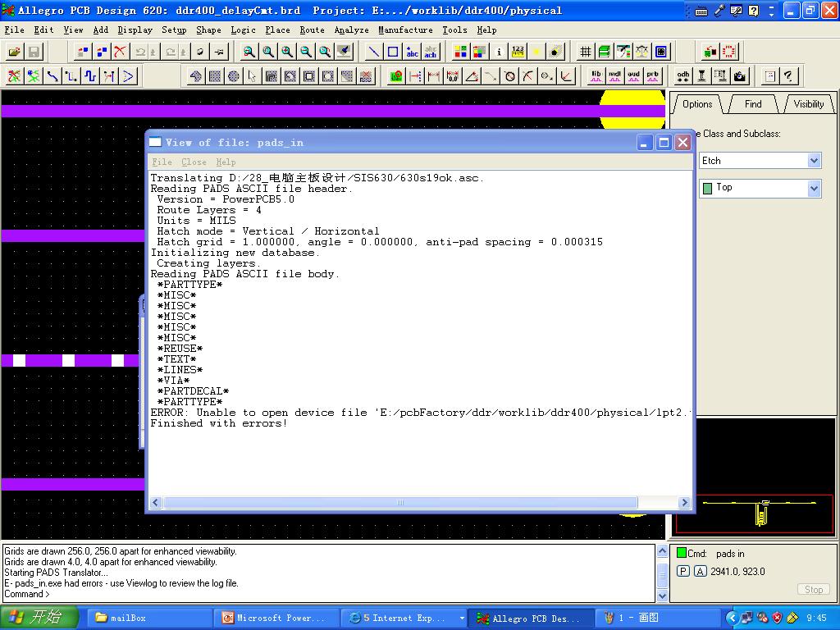Screen dimensions: 840x630
Task: Open the Manufacture menu
Action: [405, 30]
